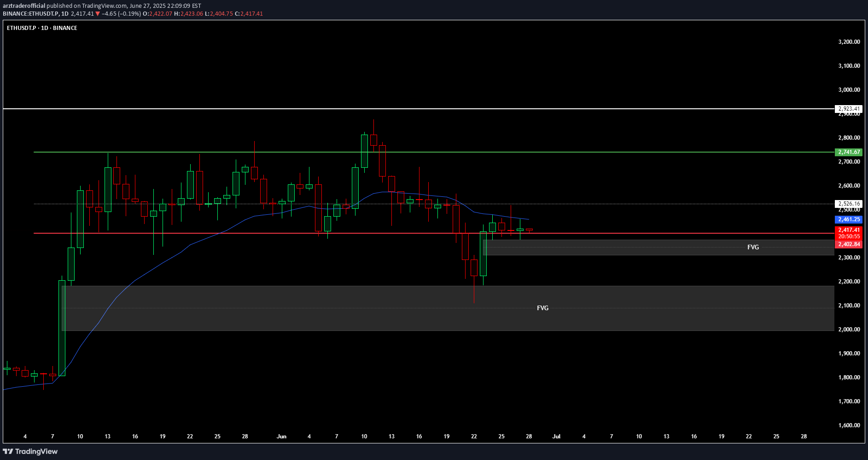Click the L:2,404.75 low value in header

tap(219, 14)
